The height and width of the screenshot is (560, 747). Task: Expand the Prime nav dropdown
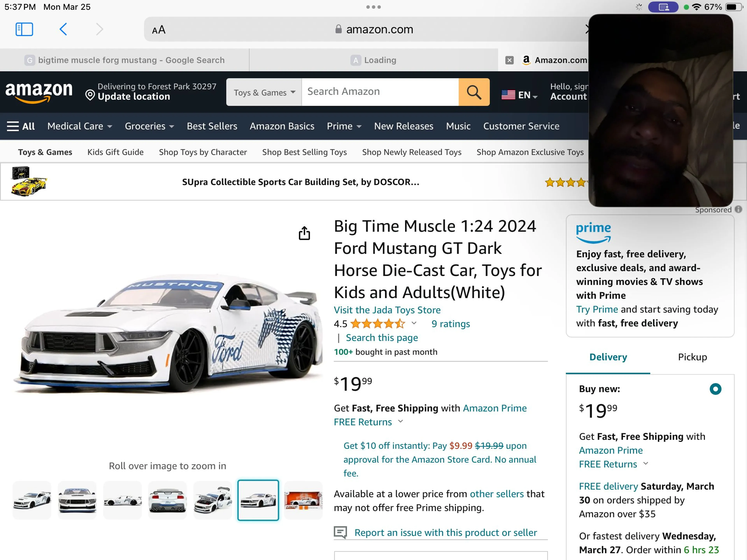(344, 126)
